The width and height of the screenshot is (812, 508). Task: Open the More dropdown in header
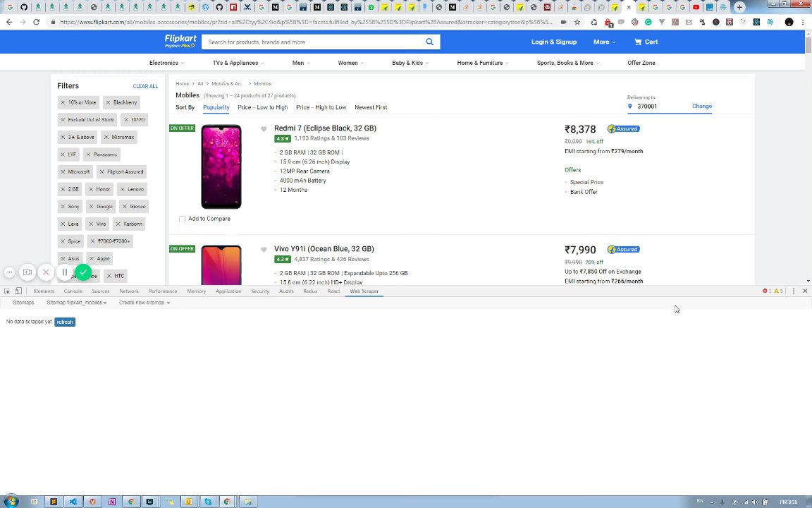[604, 42]
